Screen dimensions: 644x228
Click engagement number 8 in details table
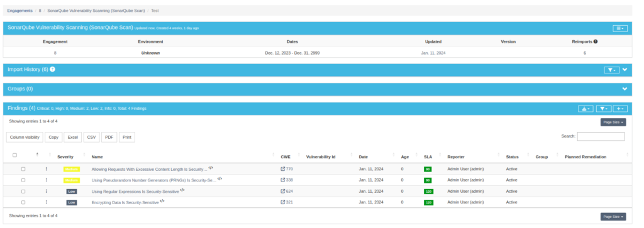pyautogui.click(x=55, y=53)
